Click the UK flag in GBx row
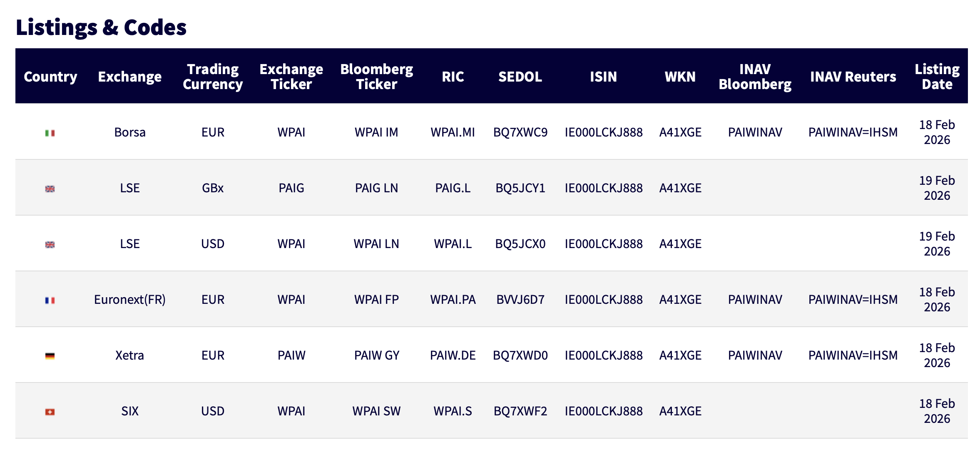This screenshot has height=457, width=980. pos(50,189)
